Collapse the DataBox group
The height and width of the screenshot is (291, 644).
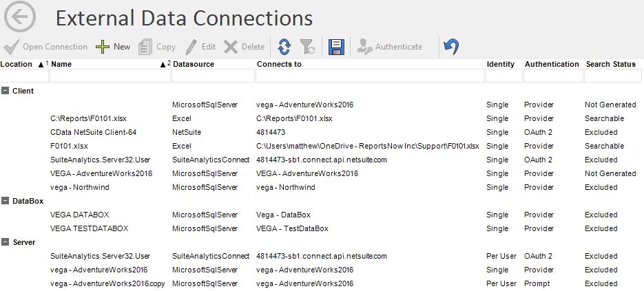(6, 201)
